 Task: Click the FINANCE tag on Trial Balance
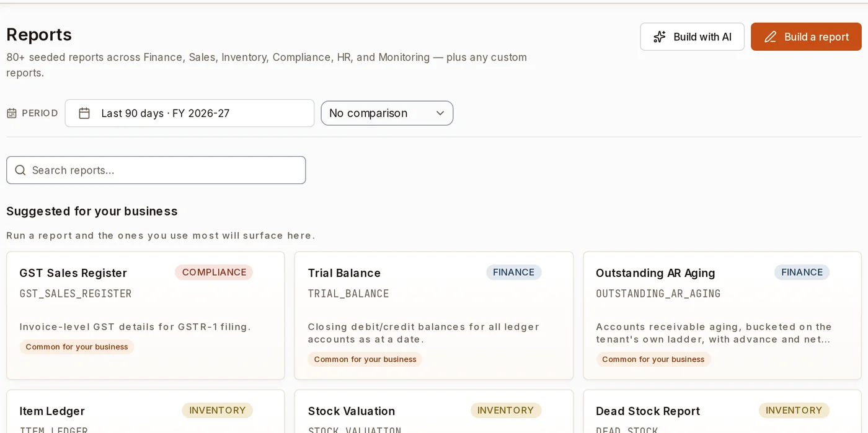(x=513, y=273)
